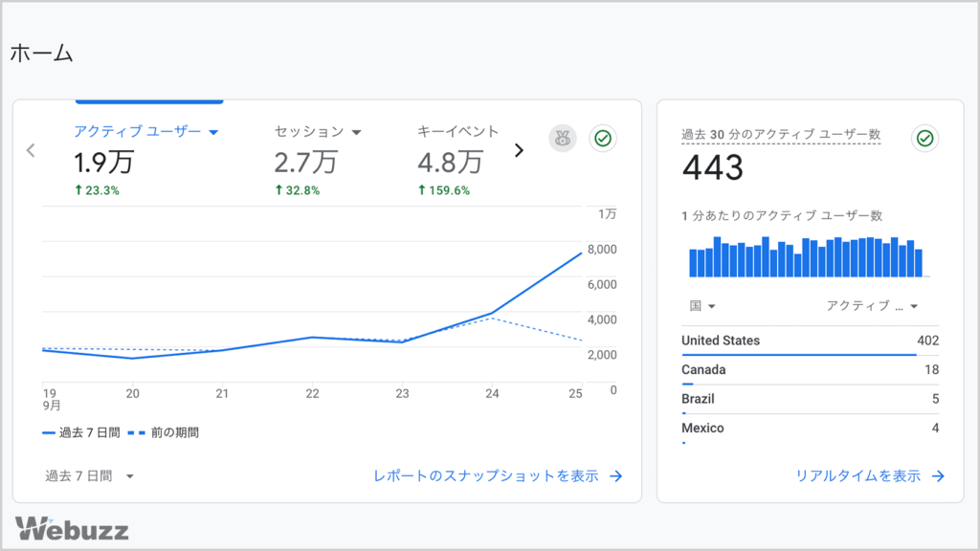Click the 23.3% increase indicator
980x551 pixels.
[97, 190]
